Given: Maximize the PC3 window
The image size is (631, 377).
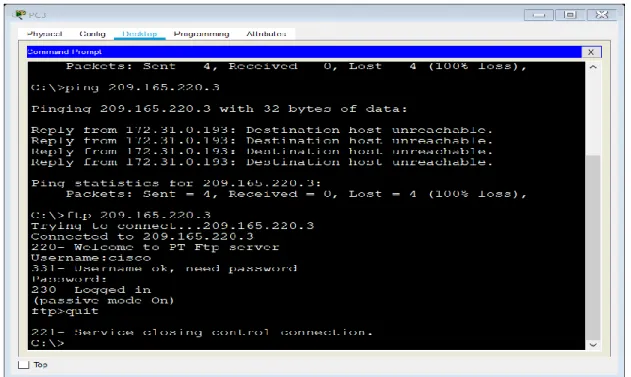Looking at the screenshot, I should click(x=569, y=15).
